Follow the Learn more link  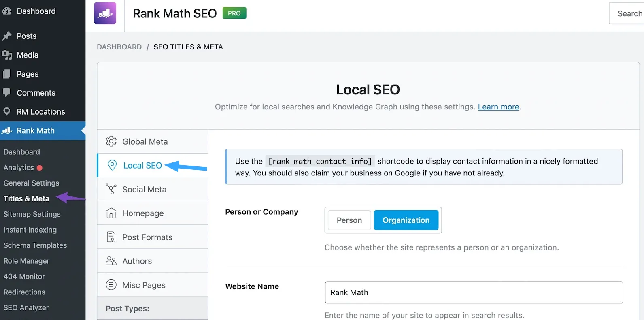point(498,107)
